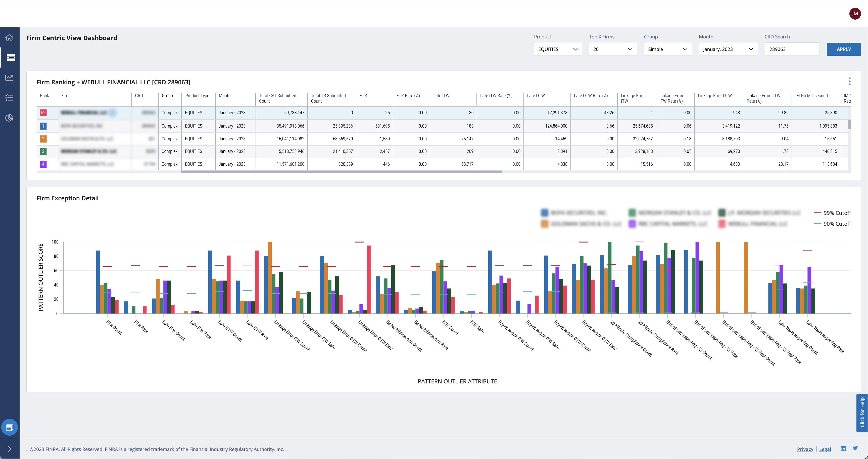Viewport: 868px width, 459px height.
Task: Sort by the Linkage Error OTW header
Action: 715,96
